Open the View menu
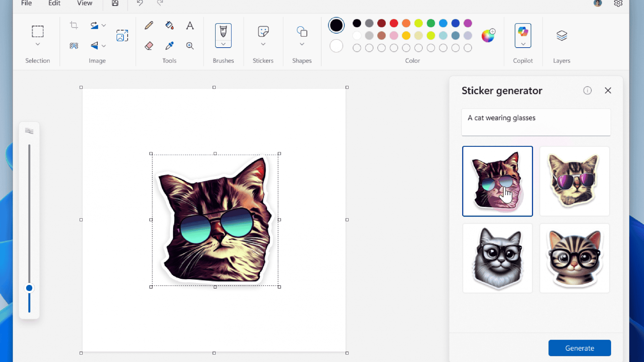The image size is (644, 362). 85,3
